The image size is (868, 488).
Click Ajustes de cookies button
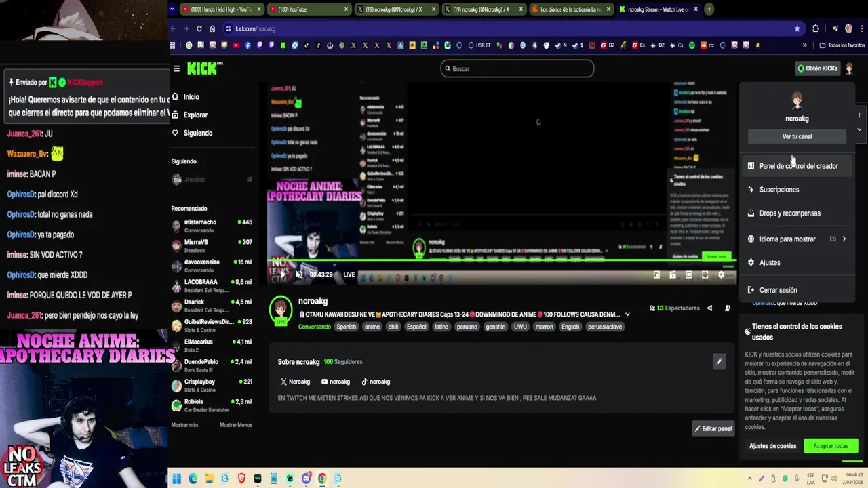[x=772, y=446]
